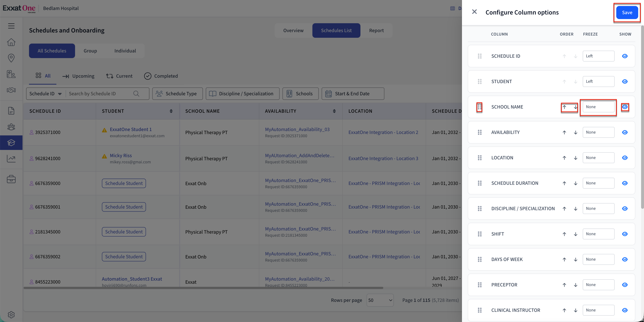Close the Configure Column options panel
The image size is (644, 322).
coord(474,12)
